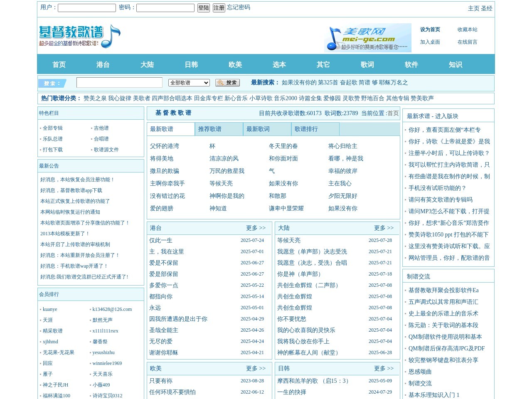Image resolution: width=532 pixels, height=399 pixels.
Task: Open the 软件 navigation menu
Action: click(x=411, y=64)
